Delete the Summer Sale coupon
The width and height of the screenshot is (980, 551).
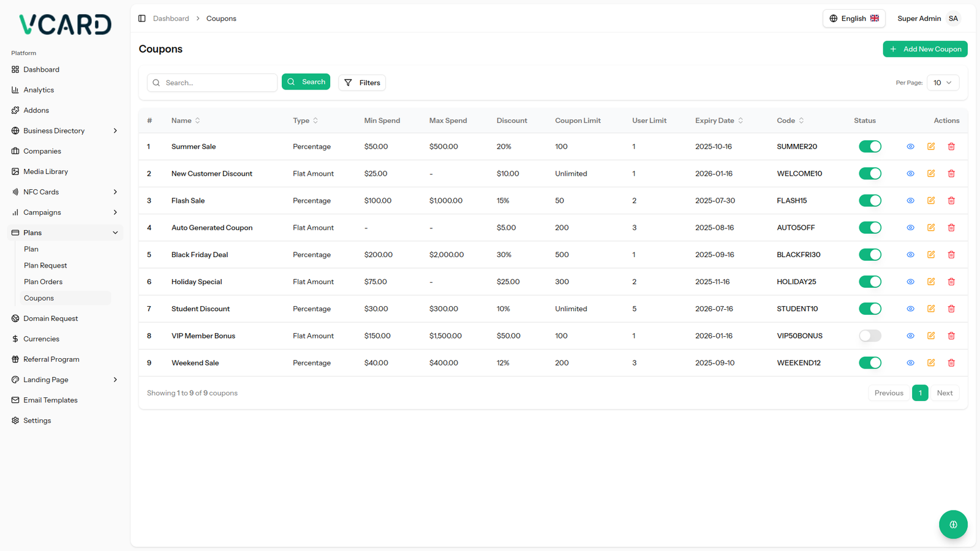[951, 146]
